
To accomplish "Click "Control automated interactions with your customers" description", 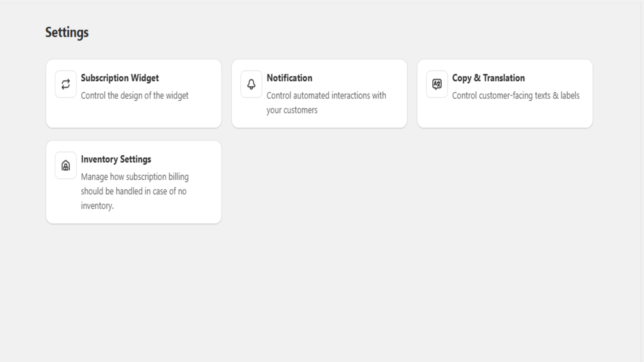I will click(x=326, y=96).
